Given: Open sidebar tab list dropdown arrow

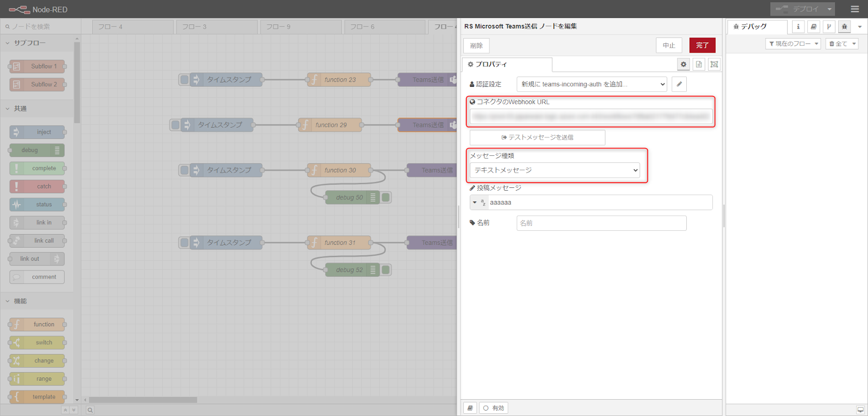Looking at the screenshot, I should pos(860,27).
